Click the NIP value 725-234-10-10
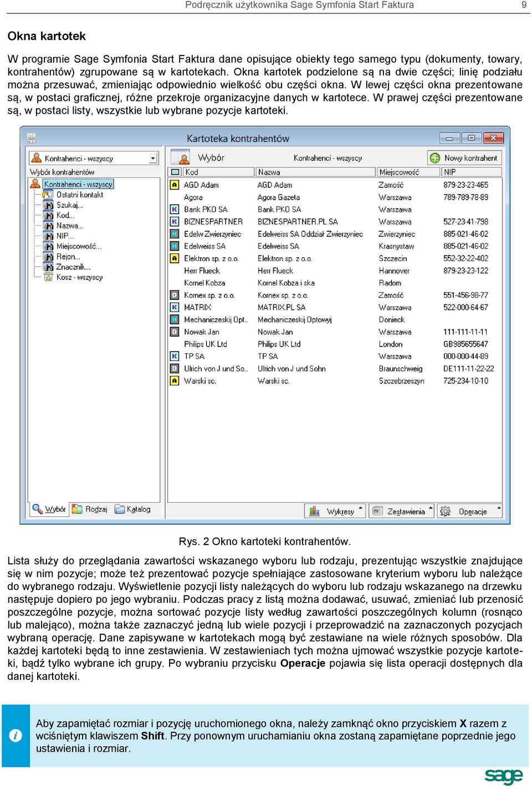 pyautogui.click(x=466, y=380)
